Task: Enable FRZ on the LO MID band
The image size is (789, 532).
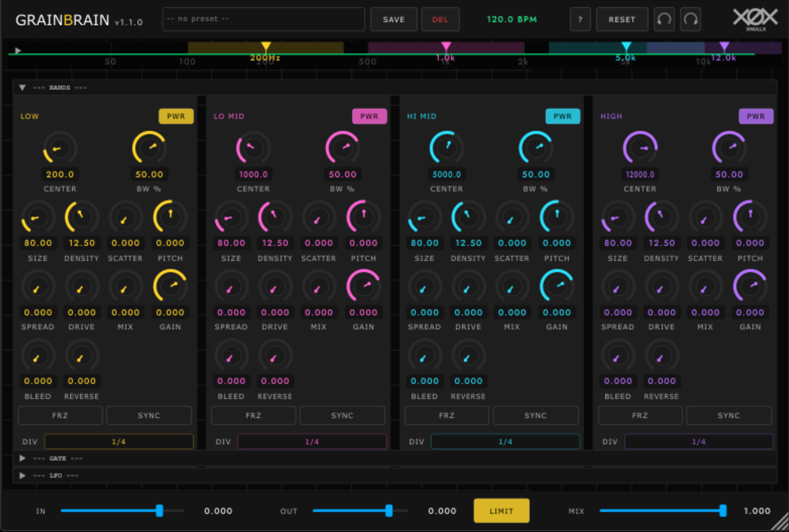Action: 253,415
